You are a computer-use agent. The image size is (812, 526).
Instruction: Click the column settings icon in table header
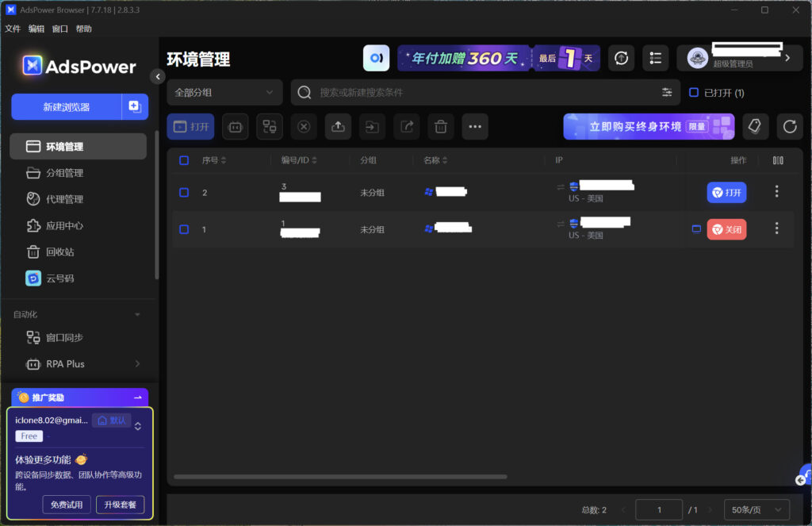(x=778, y=160)
